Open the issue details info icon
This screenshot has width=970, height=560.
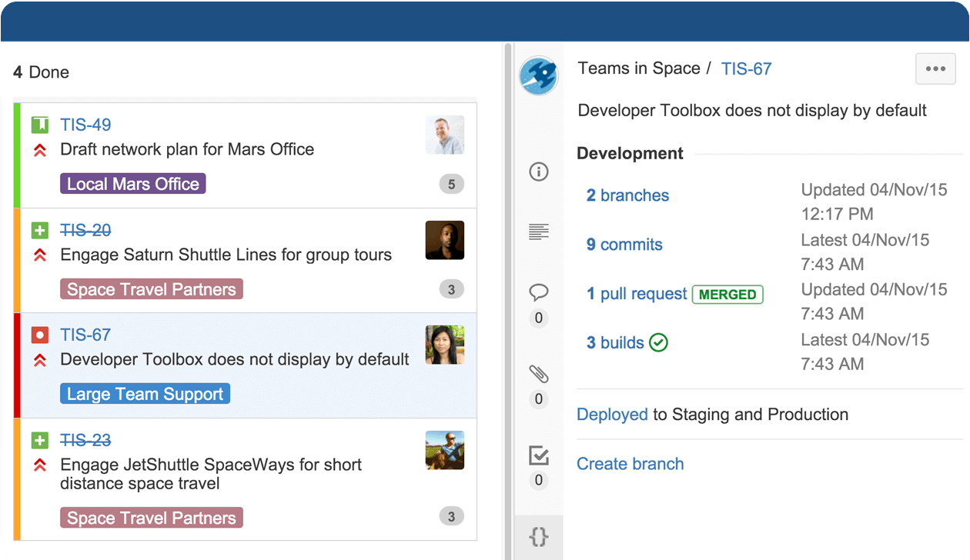click(x=539, y=172)
